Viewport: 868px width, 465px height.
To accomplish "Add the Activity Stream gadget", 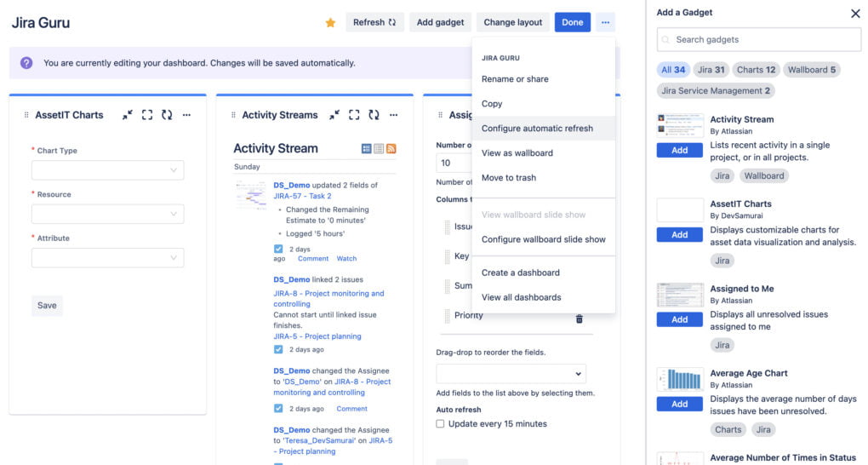I will click(x=680, y=150).
